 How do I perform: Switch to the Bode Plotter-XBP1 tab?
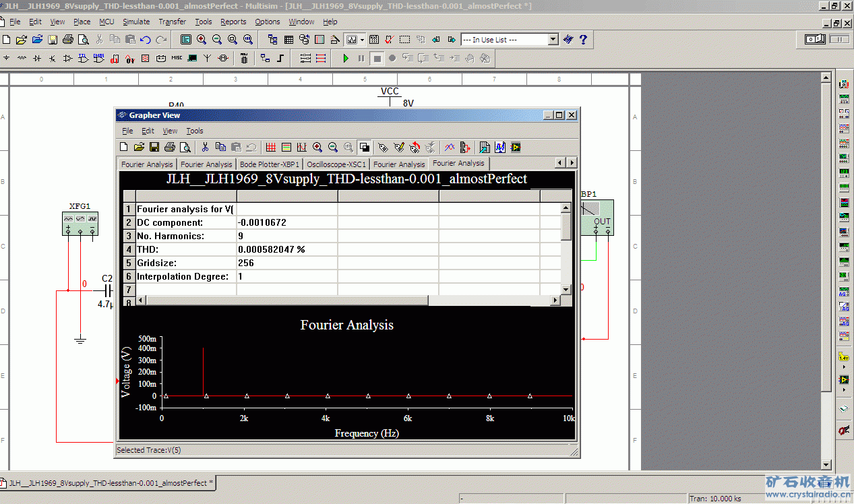[269, 164]
